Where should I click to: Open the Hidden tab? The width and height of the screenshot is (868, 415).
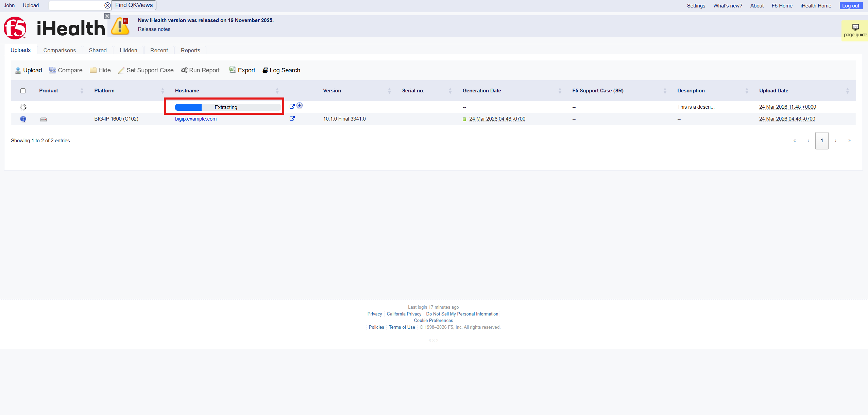point(129,50)
